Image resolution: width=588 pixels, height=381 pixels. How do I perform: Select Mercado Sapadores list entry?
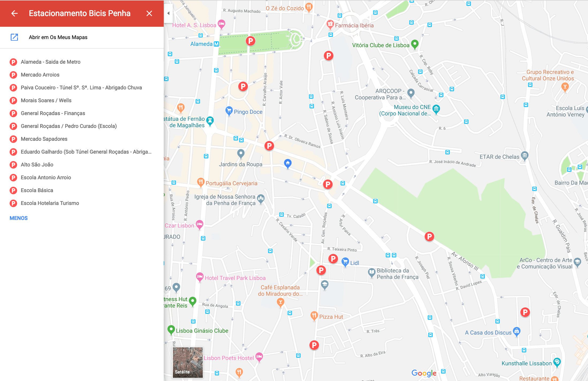pyautogui.click(x=82, y=139)
